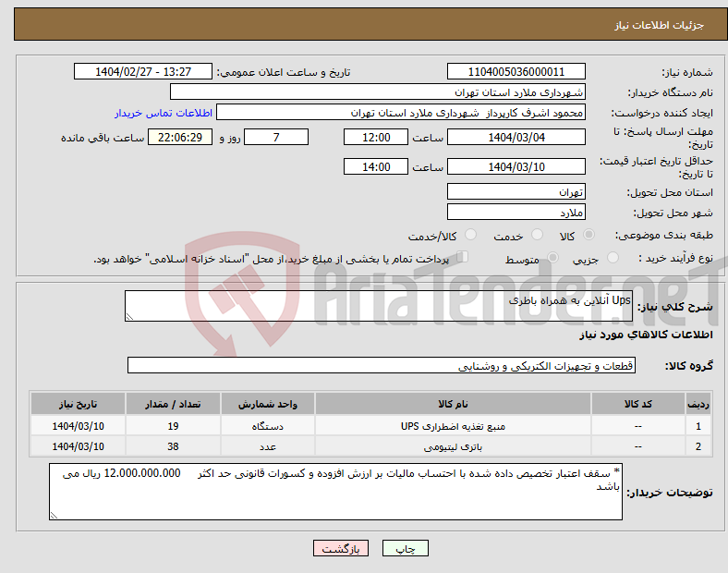Image resolution: width=728 pixels, height=573 pixels.
Task: Click the باتری لیتیومی row's date 1404/03/10
Action: click(x=78, y=446)
